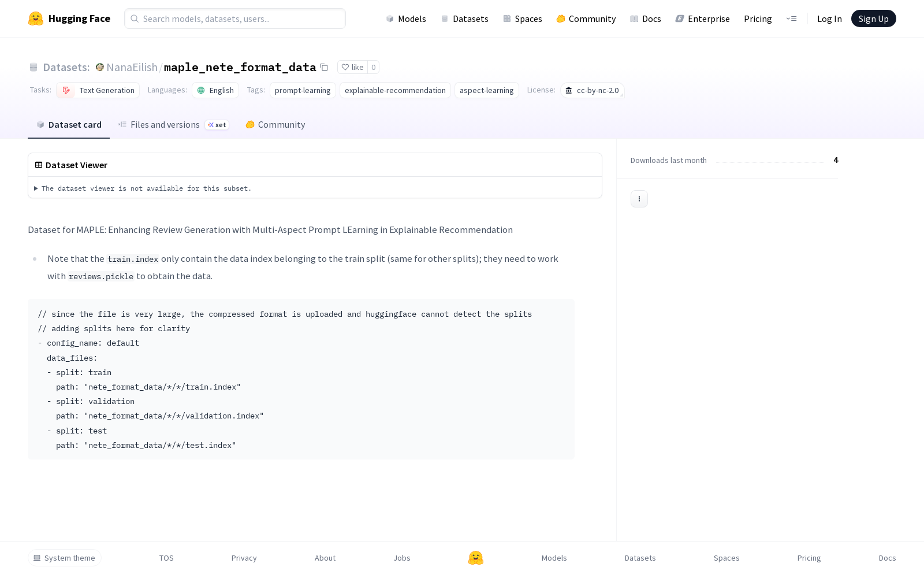Screen dimensions: 924x578
Task: Click the Log In link
Action: pyautogui.click(x=829, y=18)
